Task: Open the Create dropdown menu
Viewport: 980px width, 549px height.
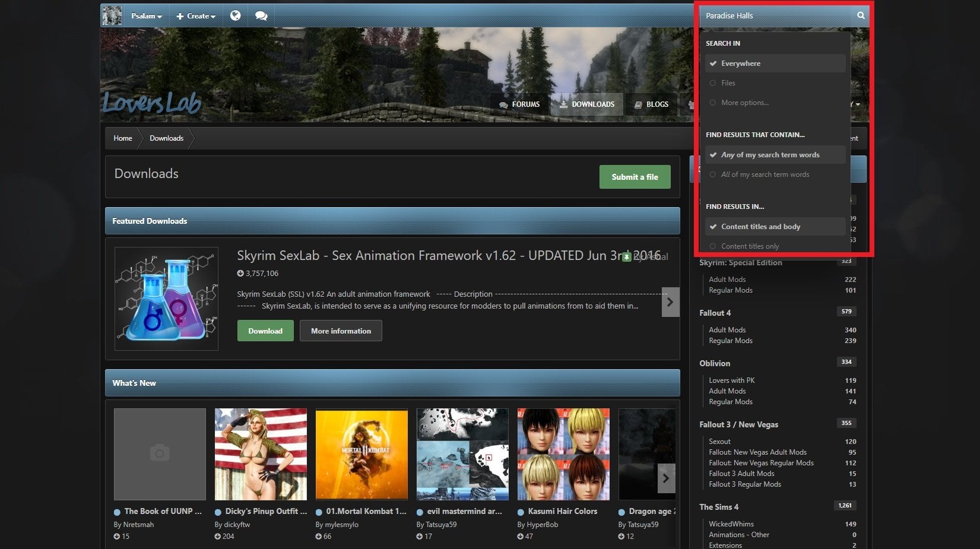Action: coord(196,16)
